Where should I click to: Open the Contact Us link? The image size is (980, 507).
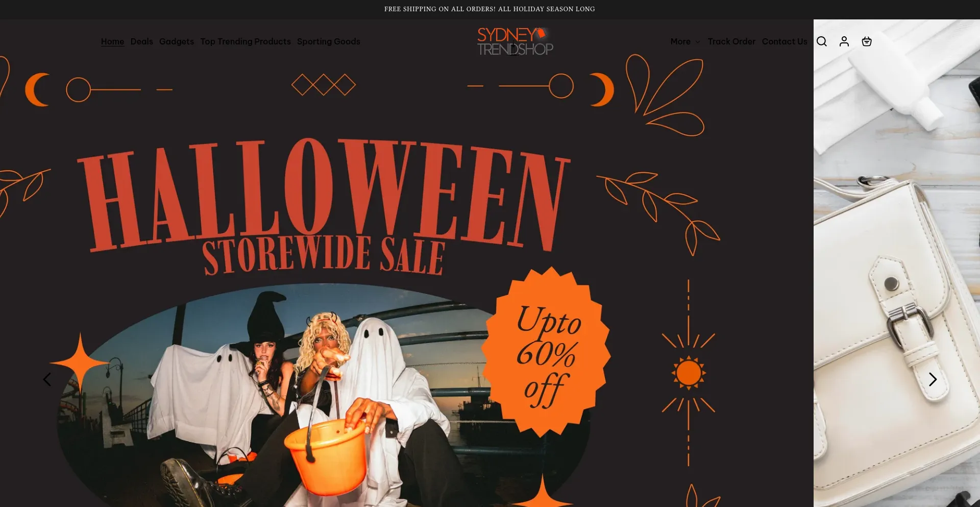[785, 41]
